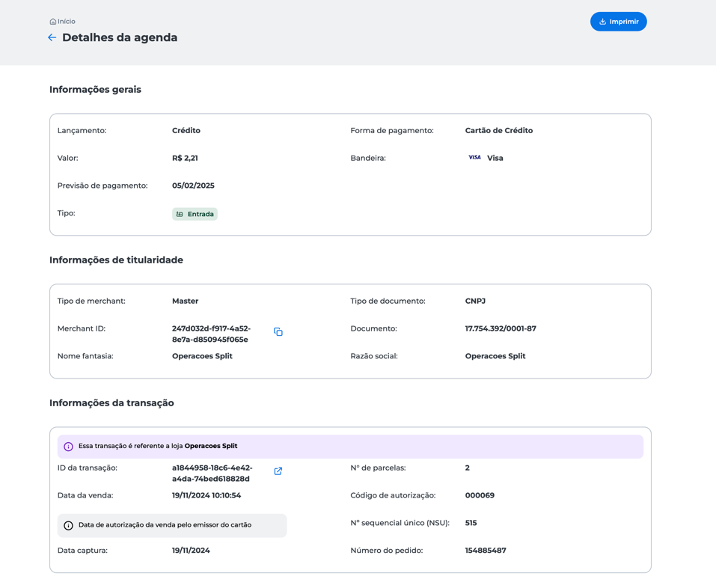The image size is (716, 588).
Task: Click the Informações da transação heading
Action: click(112, 402)
